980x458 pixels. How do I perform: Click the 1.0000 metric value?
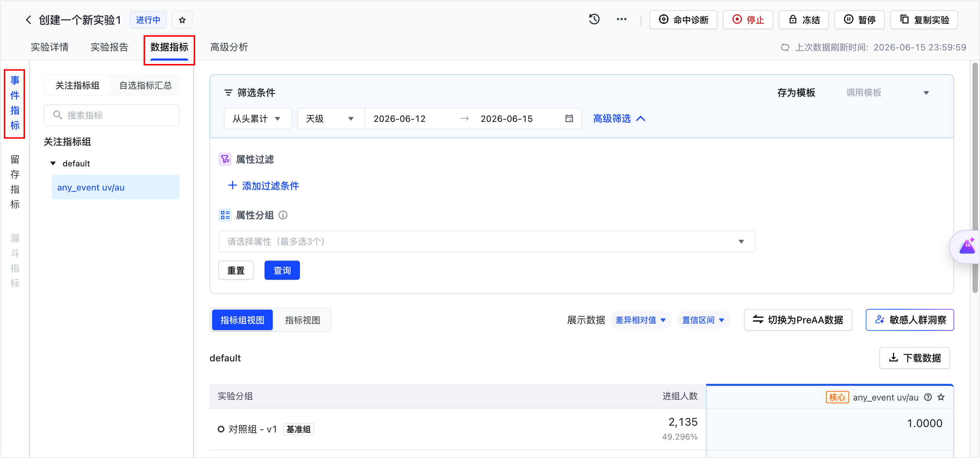925,423
